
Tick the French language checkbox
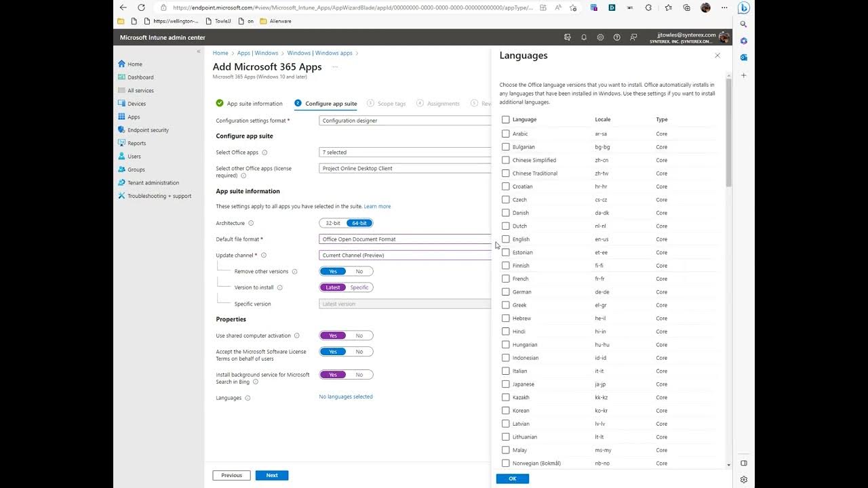pyautogui.click(x=505, y=279)
